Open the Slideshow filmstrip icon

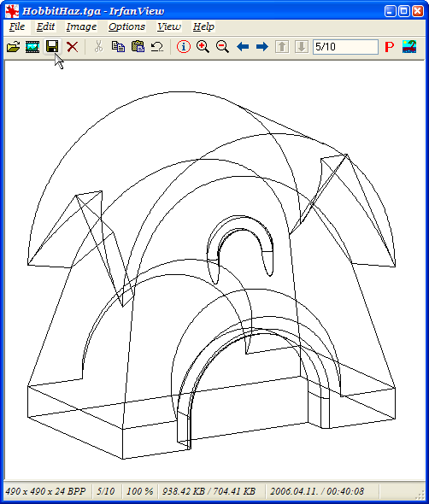(x=32, y=47)
